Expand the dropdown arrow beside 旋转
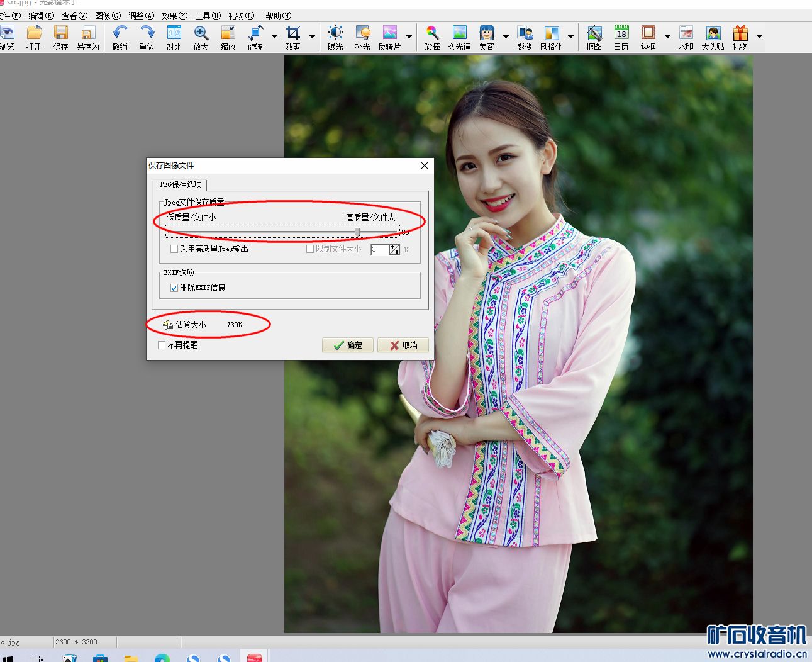812x662 pixels. (x=274, y=37)
